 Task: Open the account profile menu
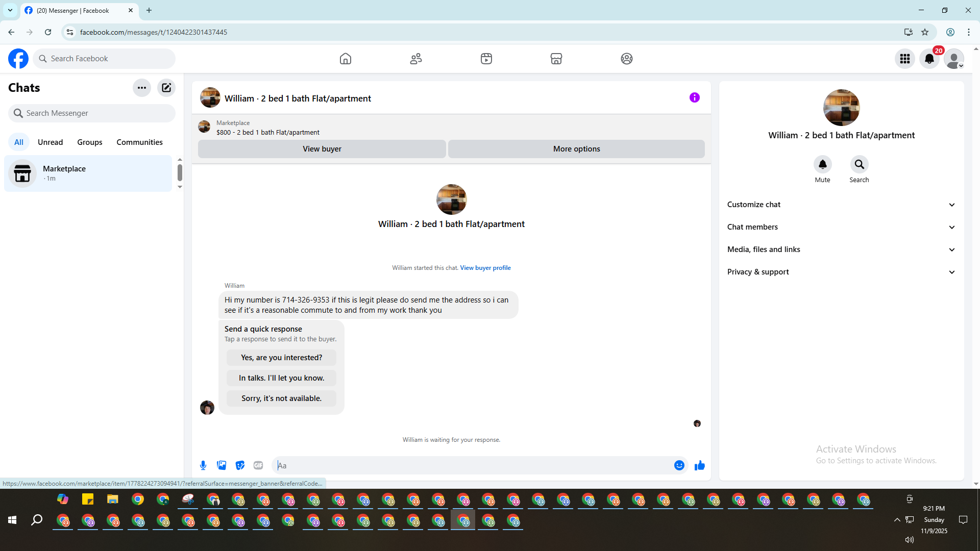954,59
